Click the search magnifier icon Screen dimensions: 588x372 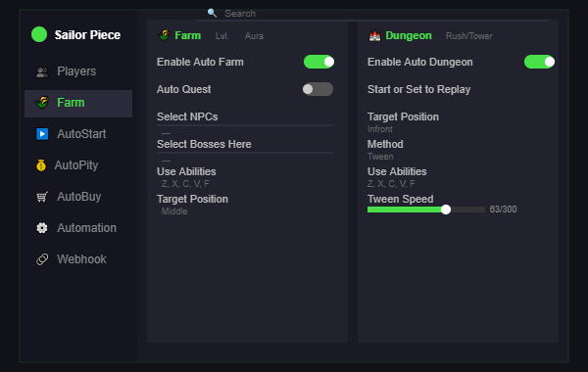(x=212, y=13)
